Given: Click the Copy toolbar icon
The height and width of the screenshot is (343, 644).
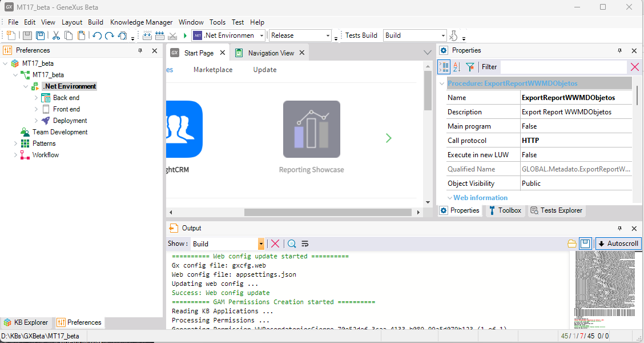Looking at the screenshot, I should (x=69, y=35).
